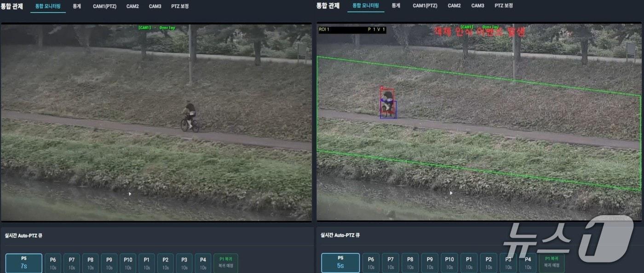Select P2 preset in right window queue

[489, 263]
